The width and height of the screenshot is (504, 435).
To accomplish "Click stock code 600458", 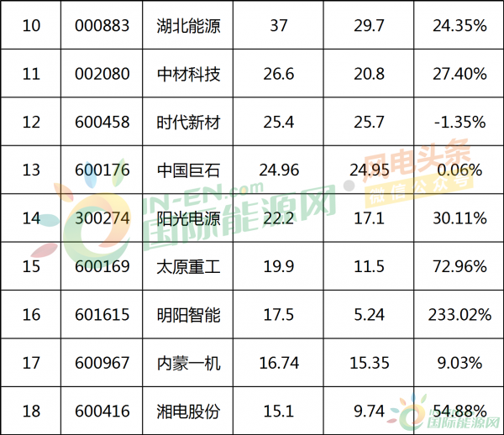I will tap(102, 122).
